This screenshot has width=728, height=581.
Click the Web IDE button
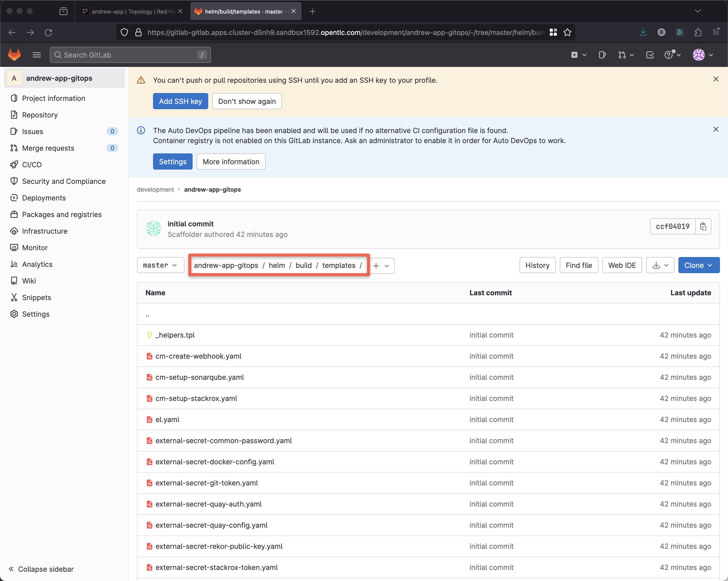click(x=622, y=265)
